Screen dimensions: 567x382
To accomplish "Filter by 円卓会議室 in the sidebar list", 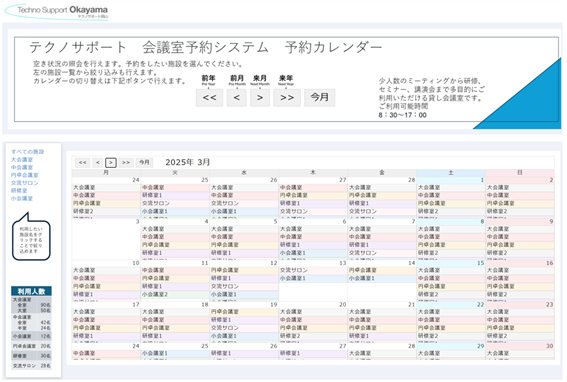I will (x=25, y=175).
